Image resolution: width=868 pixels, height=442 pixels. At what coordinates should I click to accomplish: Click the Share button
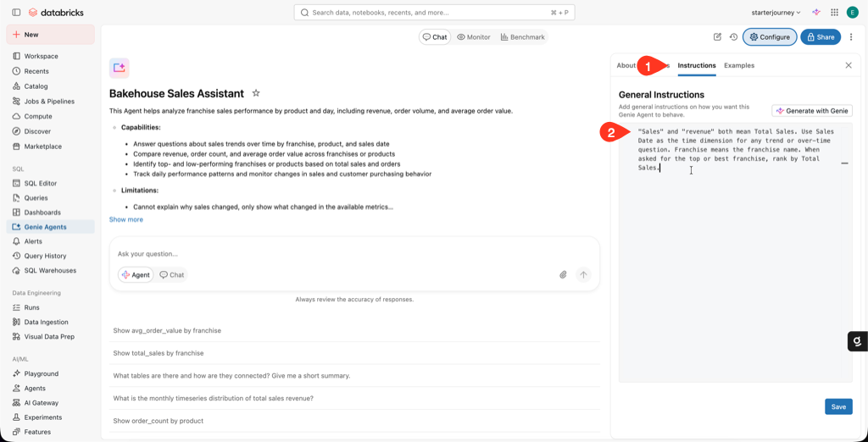(x=821, y=37)
